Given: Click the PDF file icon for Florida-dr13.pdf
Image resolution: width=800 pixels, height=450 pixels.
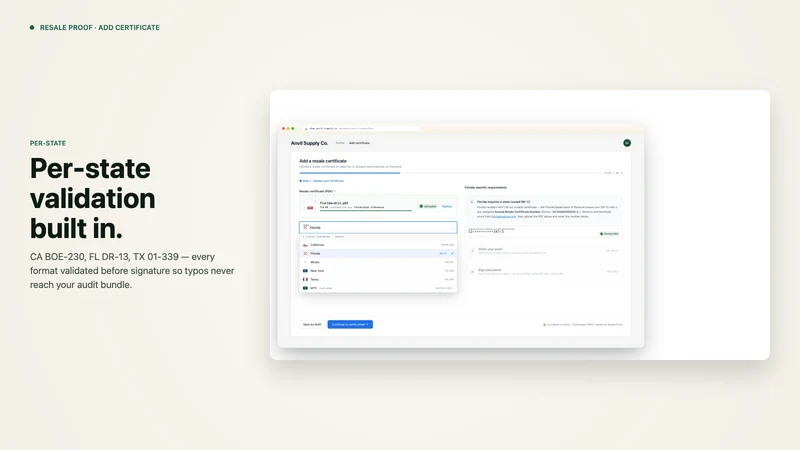Looking at the screenshot, I should click(310, 206).
